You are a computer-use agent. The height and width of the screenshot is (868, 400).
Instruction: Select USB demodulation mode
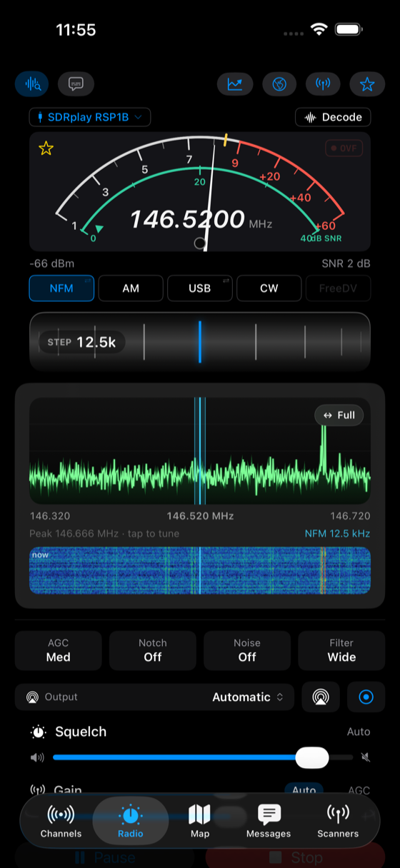(200, 288)
